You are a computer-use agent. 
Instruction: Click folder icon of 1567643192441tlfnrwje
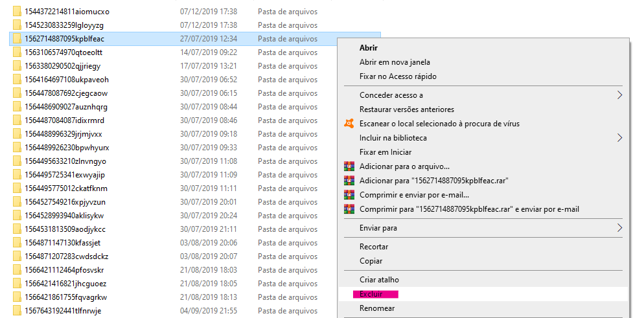(x=17, y=311)
